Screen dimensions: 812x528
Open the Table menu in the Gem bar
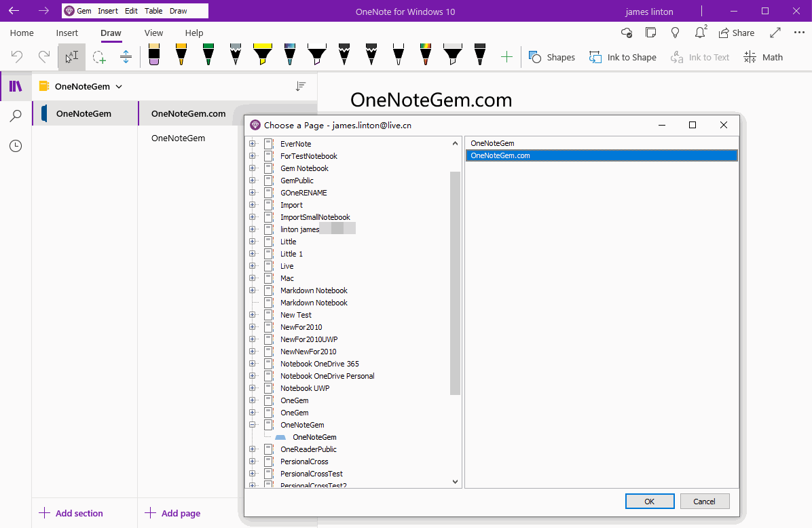click(x=153, y=11)
